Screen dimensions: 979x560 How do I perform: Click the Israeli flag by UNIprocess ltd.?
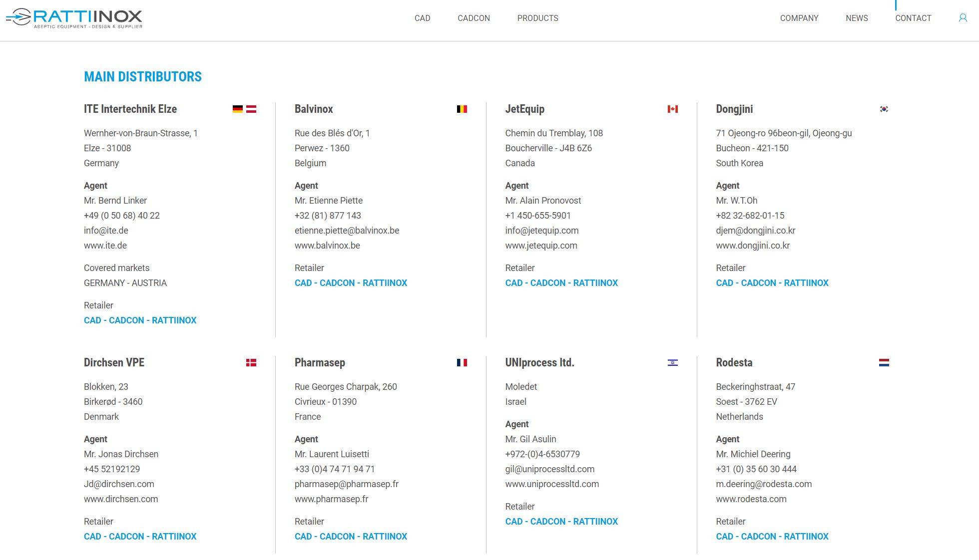(673, 362)
